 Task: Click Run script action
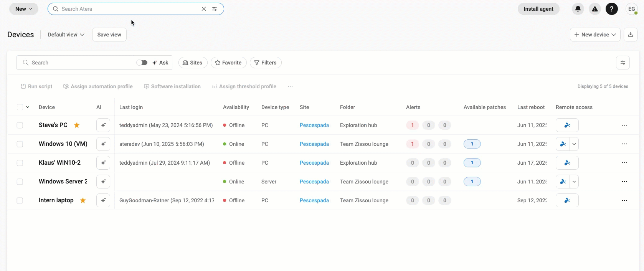point(36,86)
